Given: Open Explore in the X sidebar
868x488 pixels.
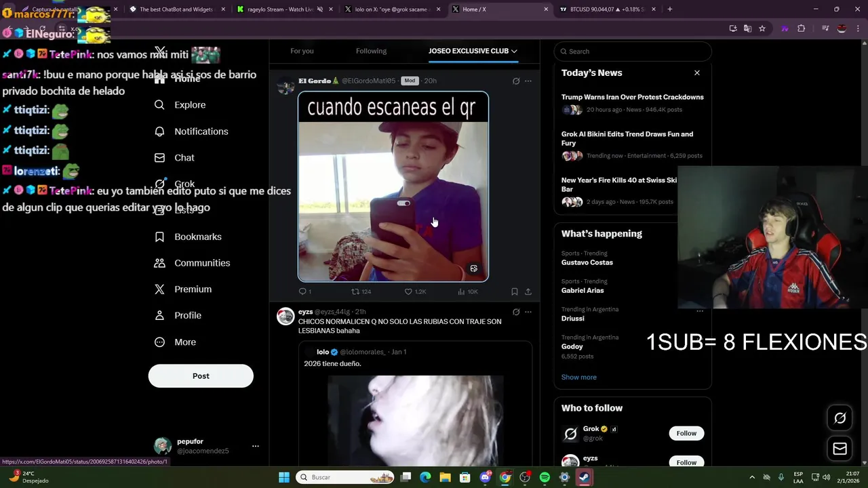Looking at the screenshot, I should 180,105.
